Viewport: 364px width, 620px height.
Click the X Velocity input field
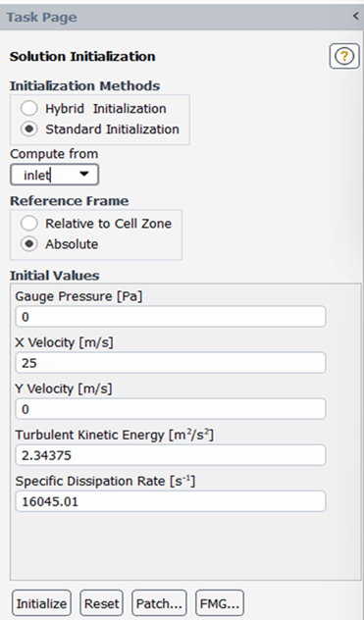[x=171, y=363]
